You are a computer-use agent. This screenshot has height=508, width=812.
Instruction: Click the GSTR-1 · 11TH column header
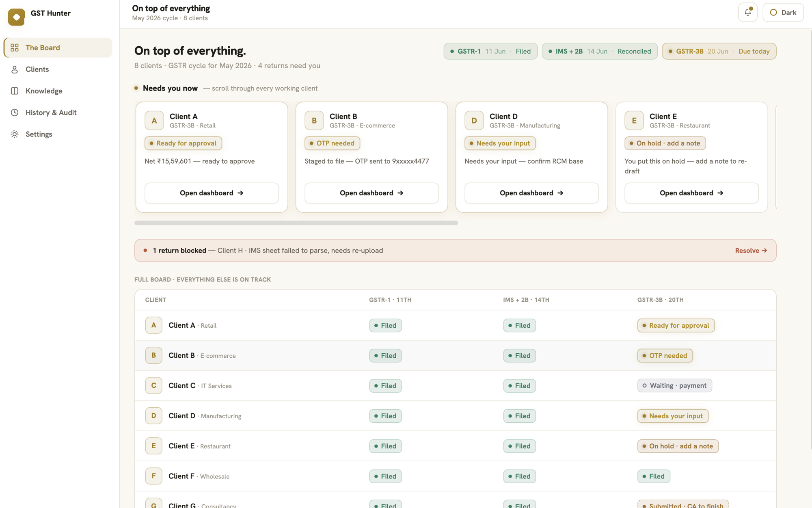[390, 300]
